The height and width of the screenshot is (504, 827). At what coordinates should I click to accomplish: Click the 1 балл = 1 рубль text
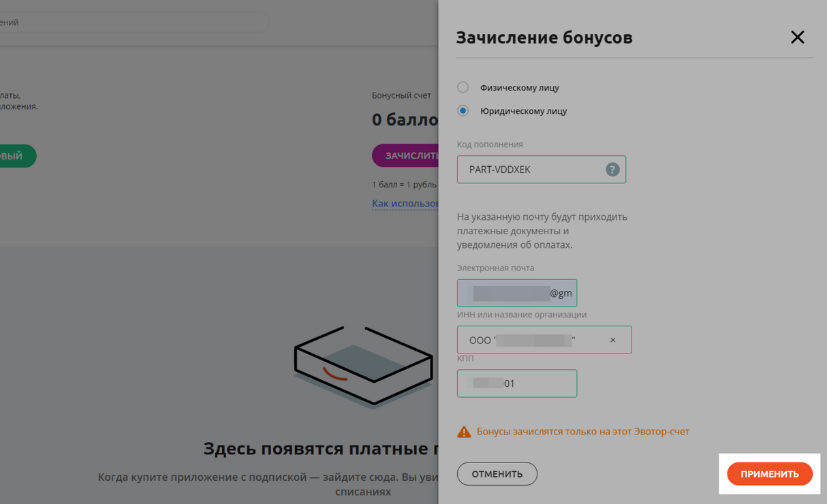click(x=405, y=185)
